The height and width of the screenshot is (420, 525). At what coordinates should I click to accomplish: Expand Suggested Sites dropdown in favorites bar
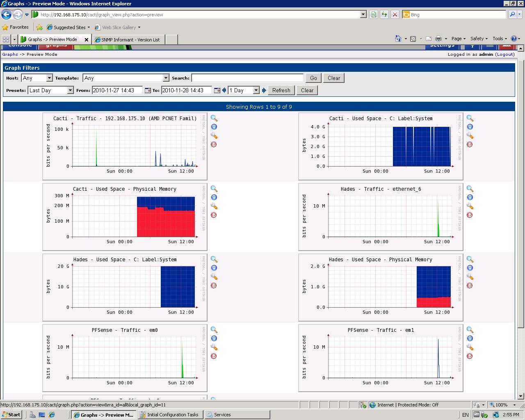(x=89, y=27)
